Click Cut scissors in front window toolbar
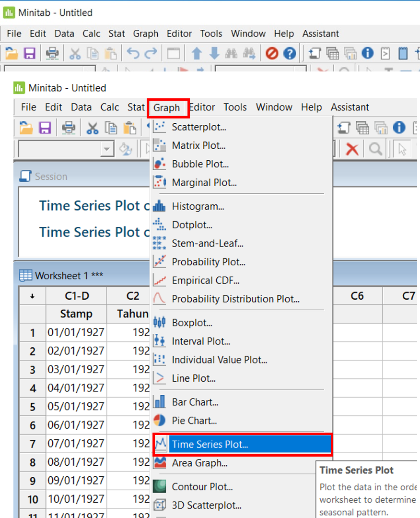 (93, 128)
